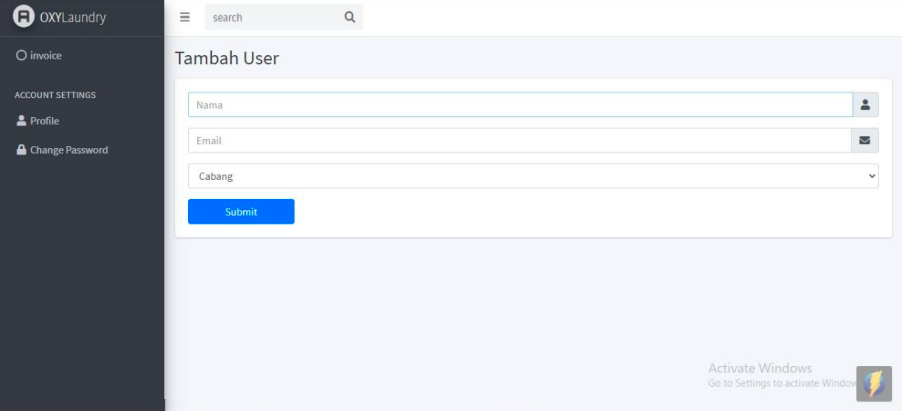
Task: Click the lightning bolt icon at bottom right
Action: click(x=874, y=383)
